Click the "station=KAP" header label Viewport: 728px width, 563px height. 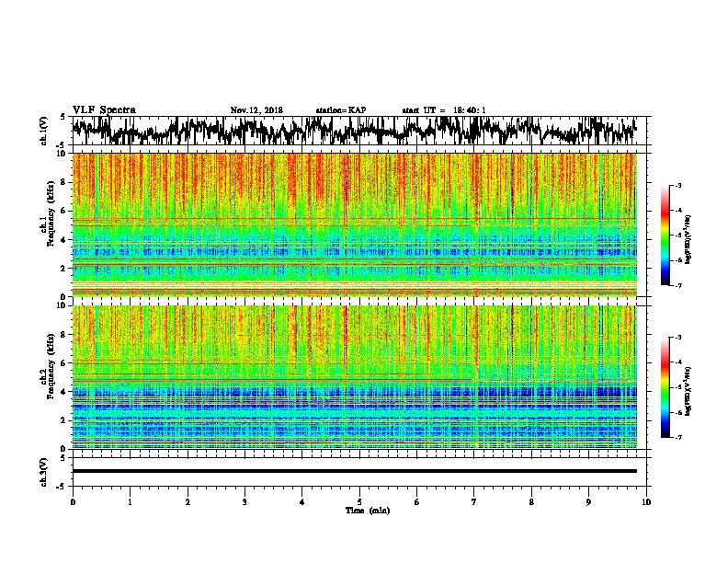pyautogui.click(x=341, y=110)
